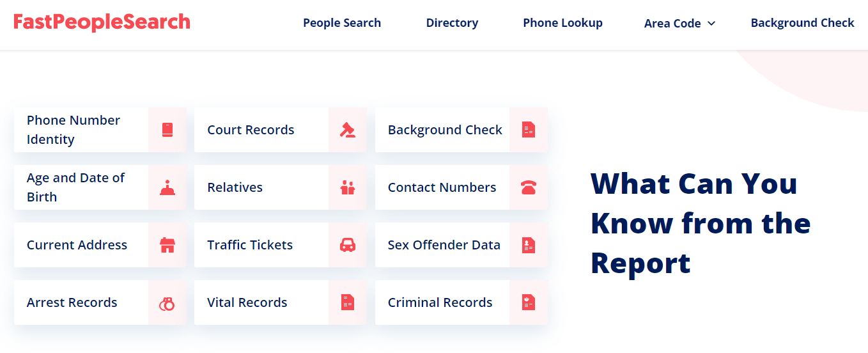Select the Court Records label

point(251,130)
